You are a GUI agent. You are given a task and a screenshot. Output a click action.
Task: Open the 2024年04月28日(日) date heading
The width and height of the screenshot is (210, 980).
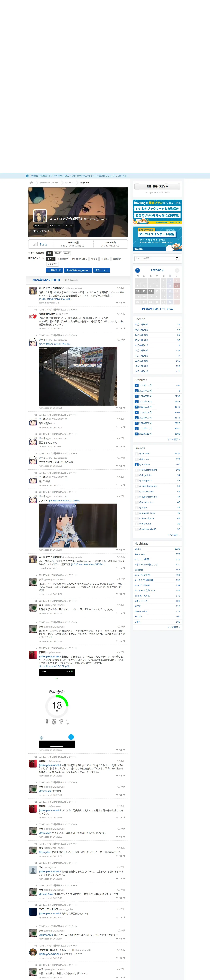coord(46,280)
